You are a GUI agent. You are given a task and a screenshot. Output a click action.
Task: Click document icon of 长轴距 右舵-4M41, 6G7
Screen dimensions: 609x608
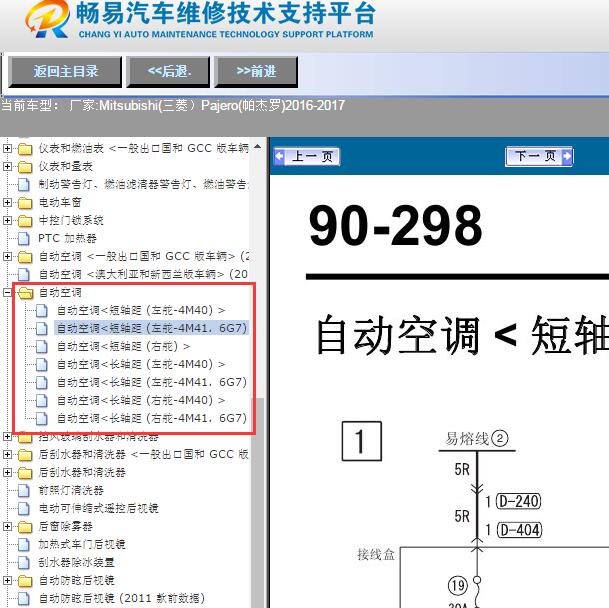tap(42, 418)
